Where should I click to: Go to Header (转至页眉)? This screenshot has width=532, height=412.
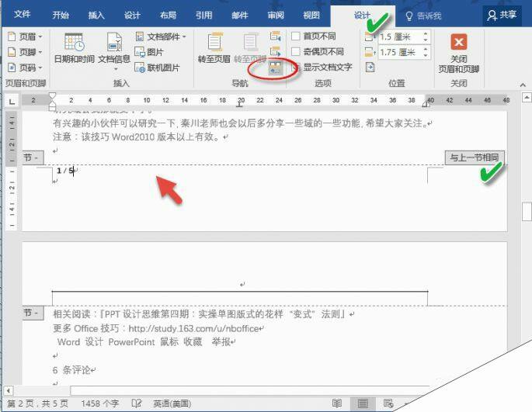pos(214,48)
